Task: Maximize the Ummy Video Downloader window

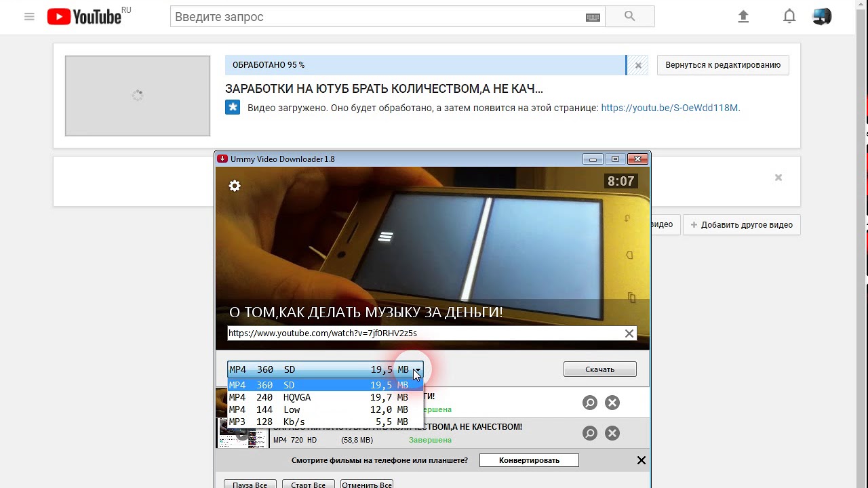Action: [x=615, y=159]
